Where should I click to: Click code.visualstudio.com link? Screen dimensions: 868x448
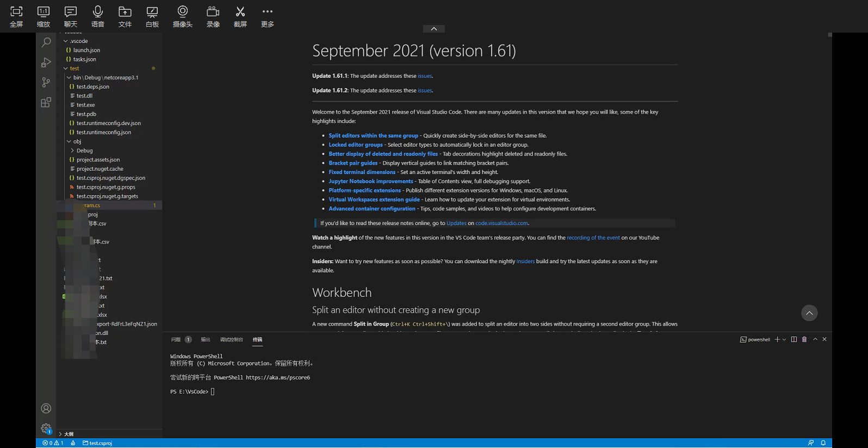pyautogui.click(x=501, y=223)
